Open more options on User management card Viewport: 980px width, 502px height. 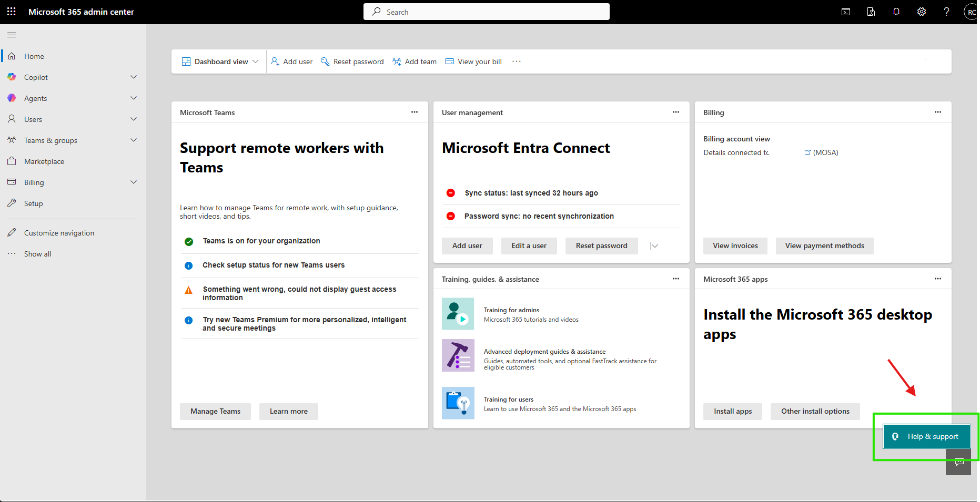(676, 112)
